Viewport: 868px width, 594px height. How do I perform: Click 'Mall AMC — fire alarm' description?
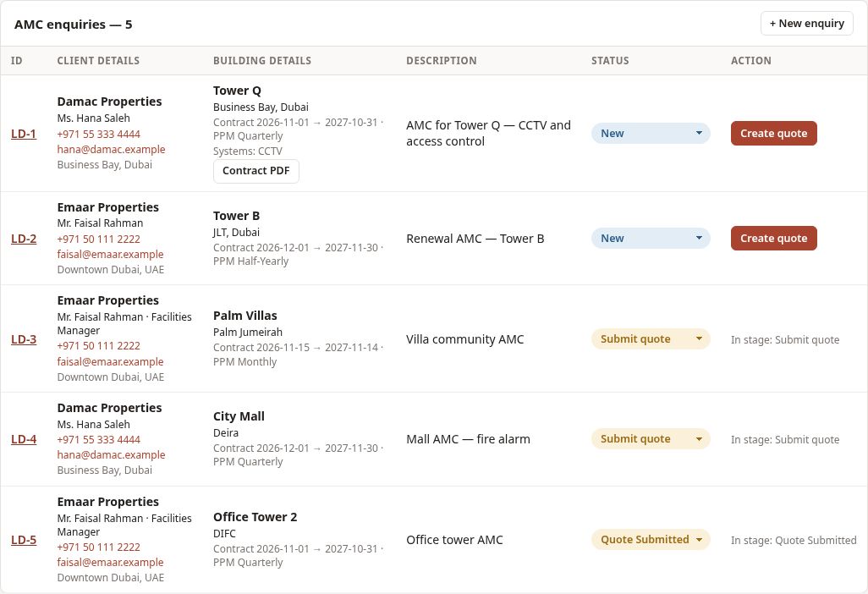(469, 439)
